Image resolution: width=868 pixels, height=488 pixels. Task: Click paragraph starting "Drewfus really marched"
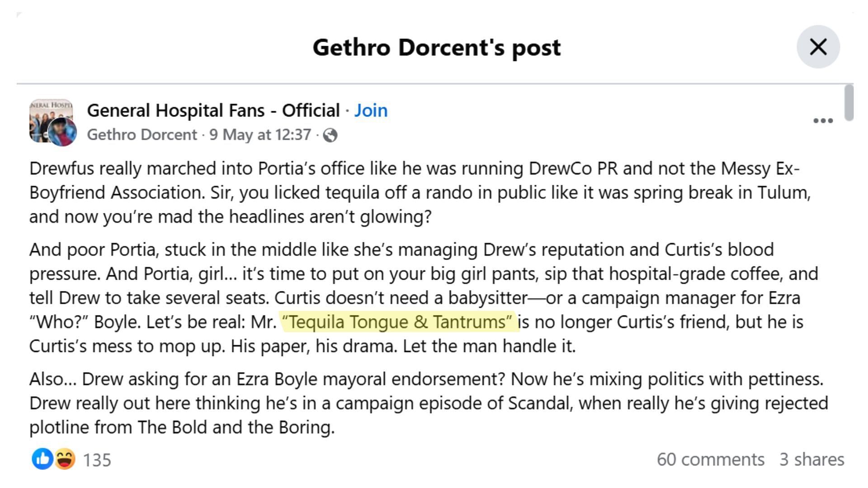(x=420, y=192)
